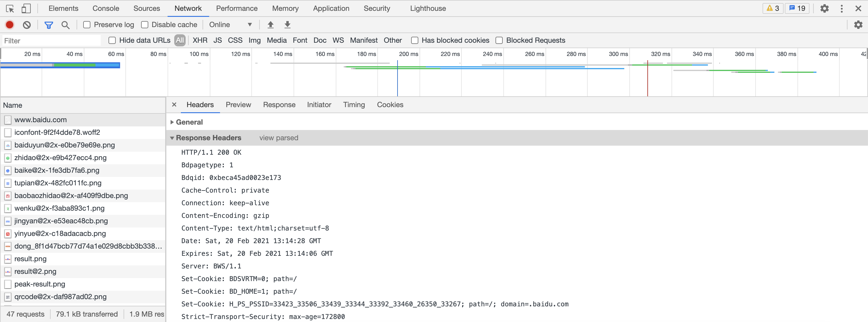
Task: Clear the network log
Action: [27, 25]
